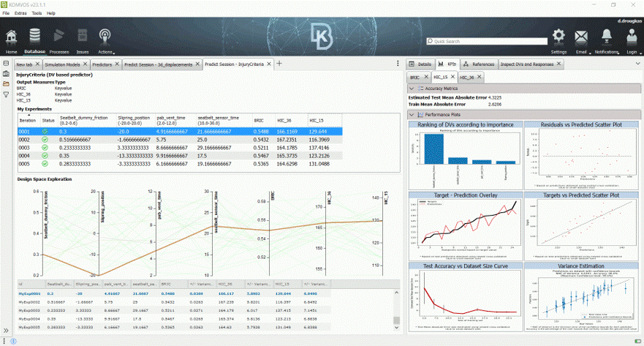
Task: Close the Predictors tab
Action: 117,64
